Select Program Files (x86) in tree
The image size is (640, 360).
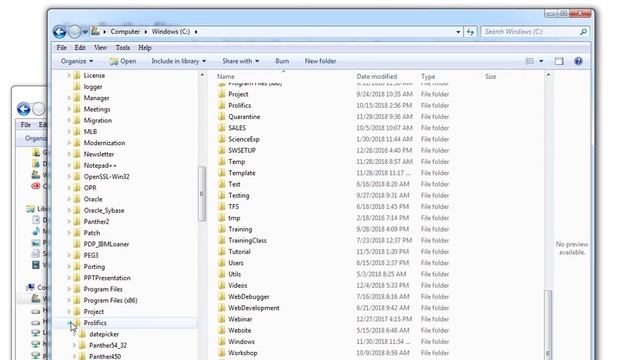pyautogui.click(x=111, y=300)
